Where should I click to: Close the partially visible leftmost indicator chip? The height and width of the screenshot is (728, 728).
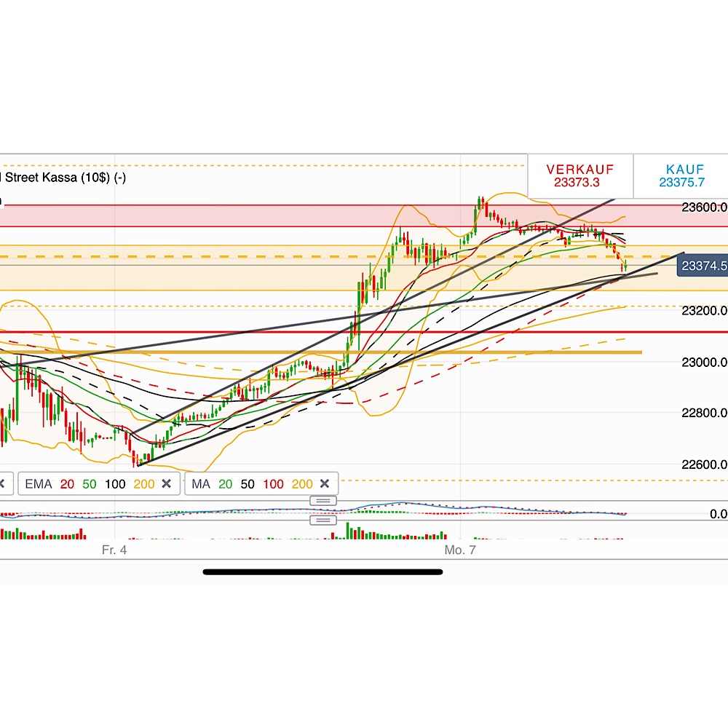pos(3,483)
